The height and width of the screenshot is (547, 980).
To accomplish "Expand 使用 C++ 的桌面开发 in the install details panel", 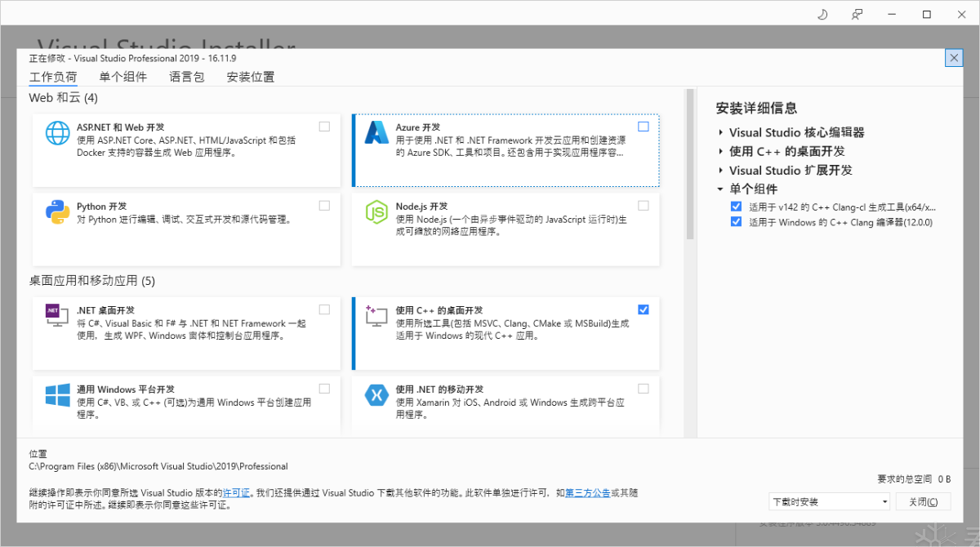I will pos(720,151).
